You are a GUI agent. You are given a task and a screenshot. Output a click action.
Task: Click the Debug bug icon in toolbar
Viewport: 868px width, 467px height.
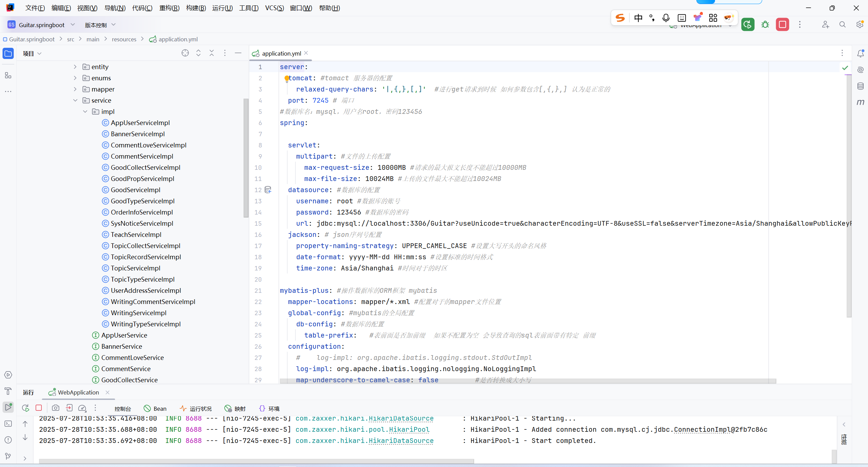coord(765,25)
